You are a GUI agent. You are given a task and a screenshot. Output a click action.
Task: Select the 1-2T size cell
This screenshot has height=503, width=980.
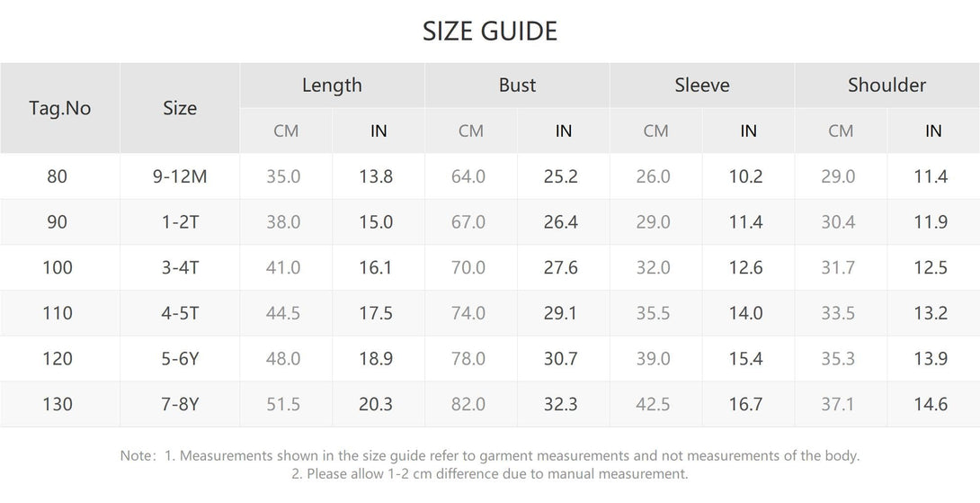click(x=180, y=222)
